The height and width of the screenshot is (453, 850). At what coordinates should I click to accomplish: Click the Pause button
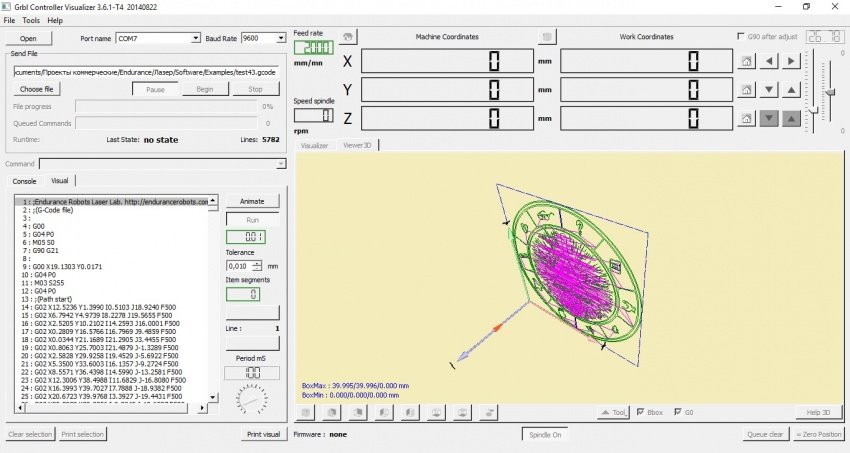pos(155,89)
